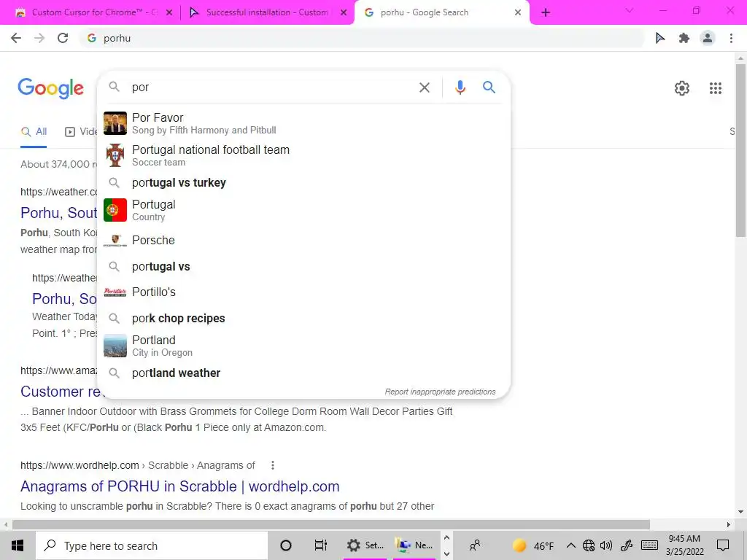The height and width of the screenshot is (560, 747).
Task: Pick the pork chop recipes suggestion
Action: (303, 318)
